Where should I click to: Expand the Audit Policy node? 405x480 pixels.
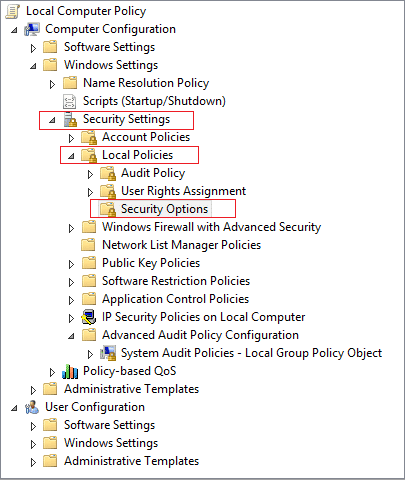pos(90,174)
